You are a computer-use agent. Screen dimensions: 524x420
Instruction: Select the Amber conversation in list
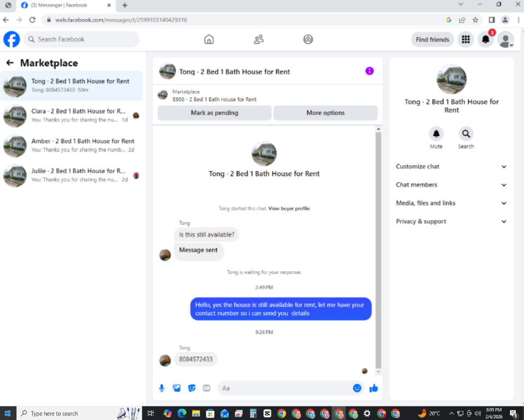tap(71, 145)
